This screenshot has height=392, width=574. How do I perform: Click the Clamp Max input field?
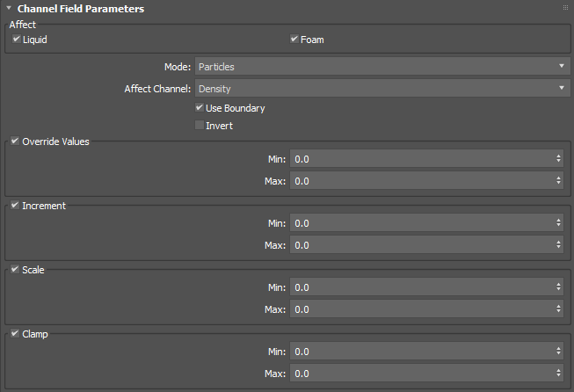point(422,374)
